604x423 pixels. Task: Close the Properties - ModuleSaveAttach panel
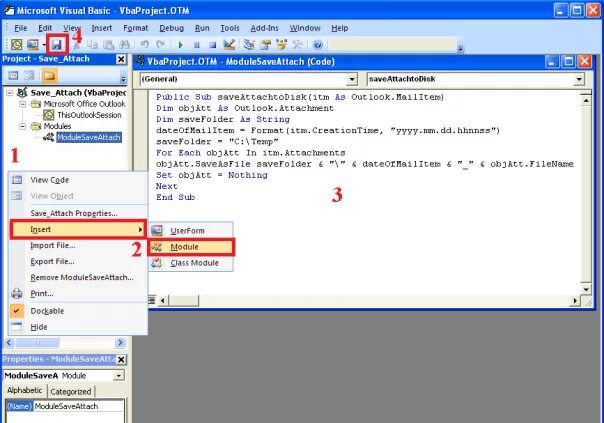click(121, 359)
